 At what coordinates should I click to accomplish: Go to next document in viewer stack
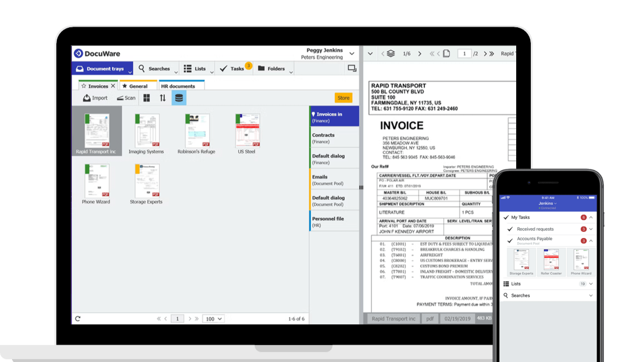pos(420,53)
